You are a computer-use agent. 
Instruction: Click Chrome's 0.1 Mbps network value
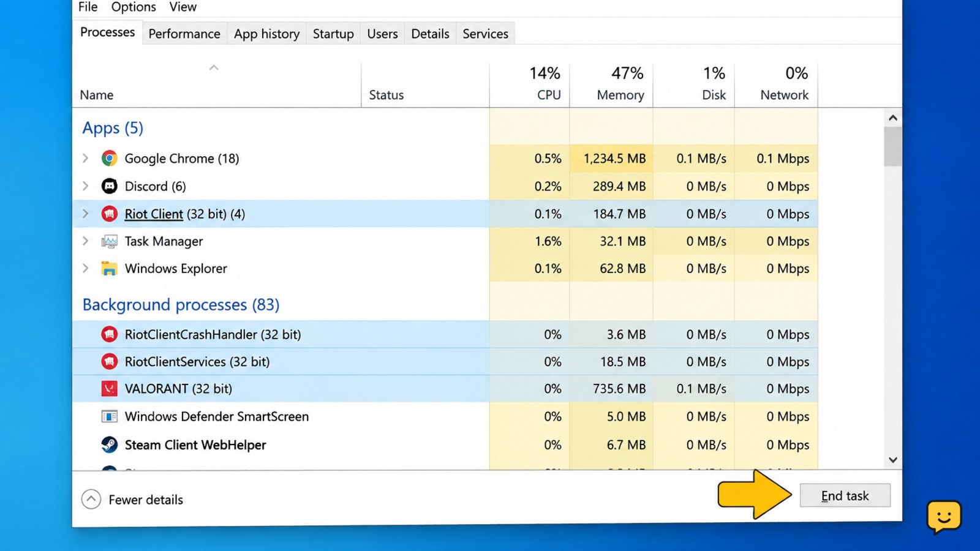(783, 159)
